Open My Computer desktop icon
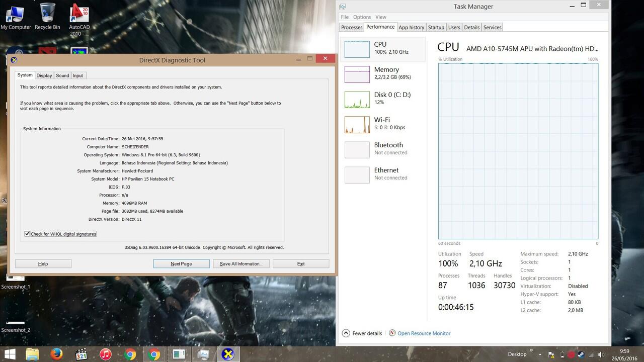644x362 pixels. [x=16, y=17]
